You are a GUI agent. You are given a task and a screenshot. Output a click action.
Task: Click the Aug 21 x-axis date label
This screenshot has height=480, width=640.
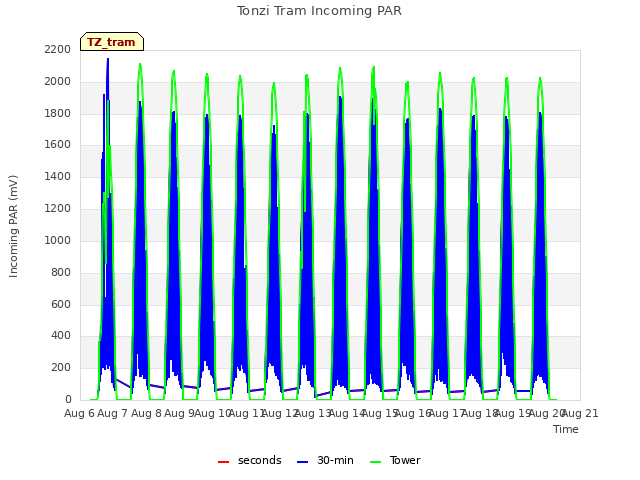(x=580, y=413)
